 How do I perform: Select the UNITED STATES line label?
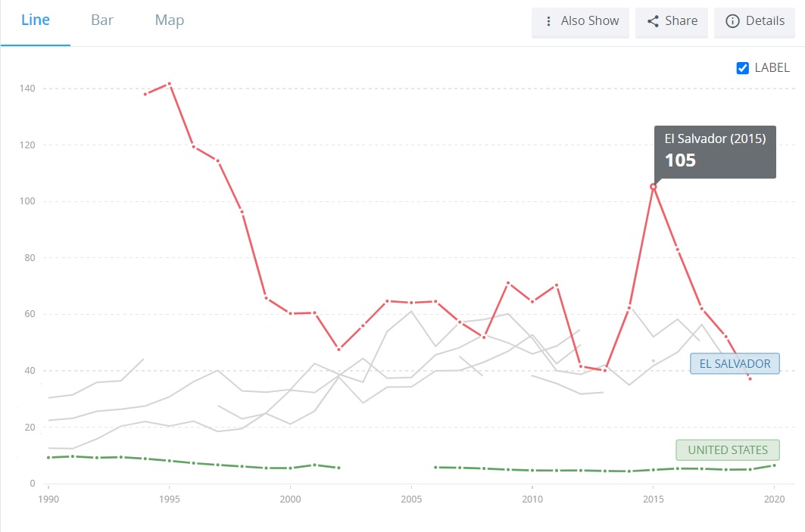727,450
